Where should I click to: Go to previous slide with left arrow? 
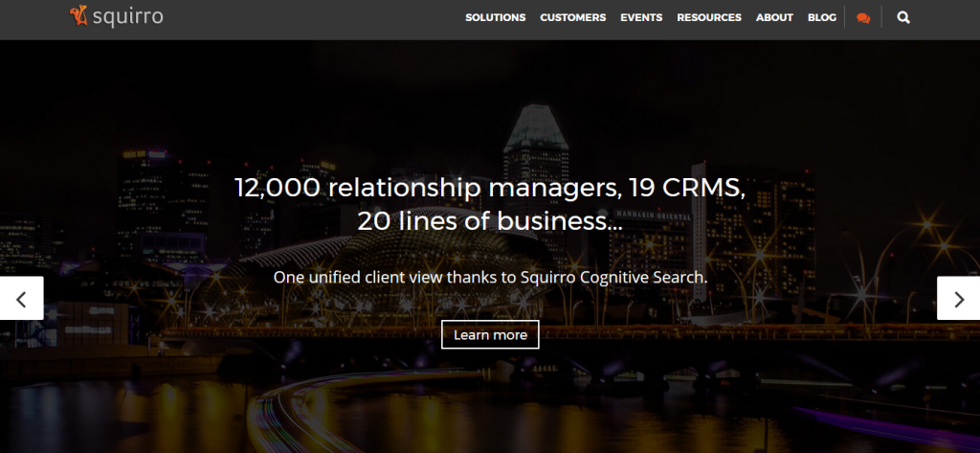pos(21,299)
